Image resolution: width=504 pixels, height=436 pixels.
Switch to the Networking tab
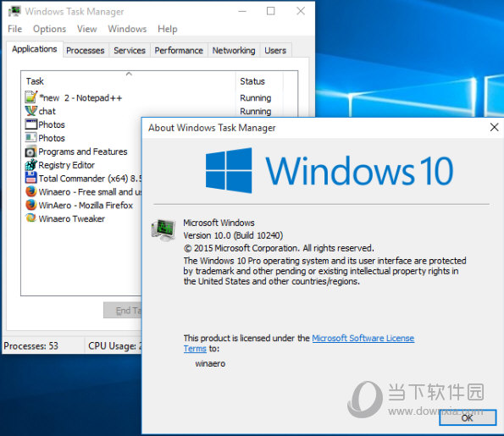[234, 51]
